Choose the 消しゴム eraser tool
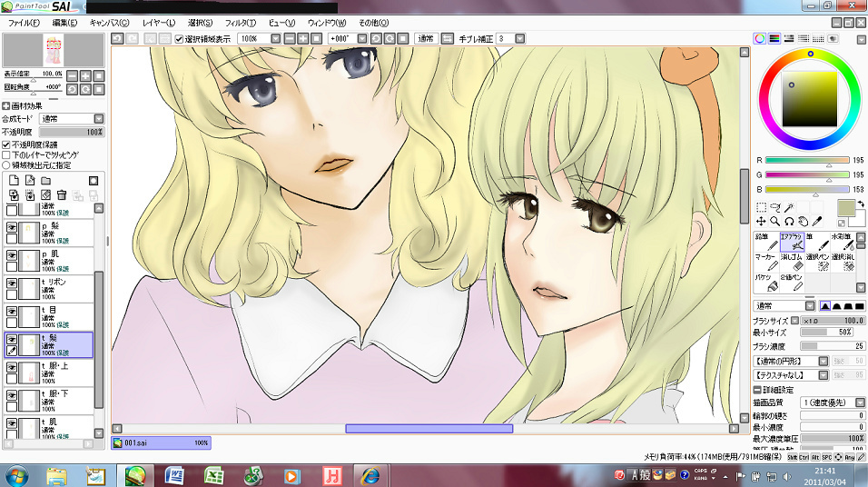Viewport: 868px width, 487px height. coord(792,262)
